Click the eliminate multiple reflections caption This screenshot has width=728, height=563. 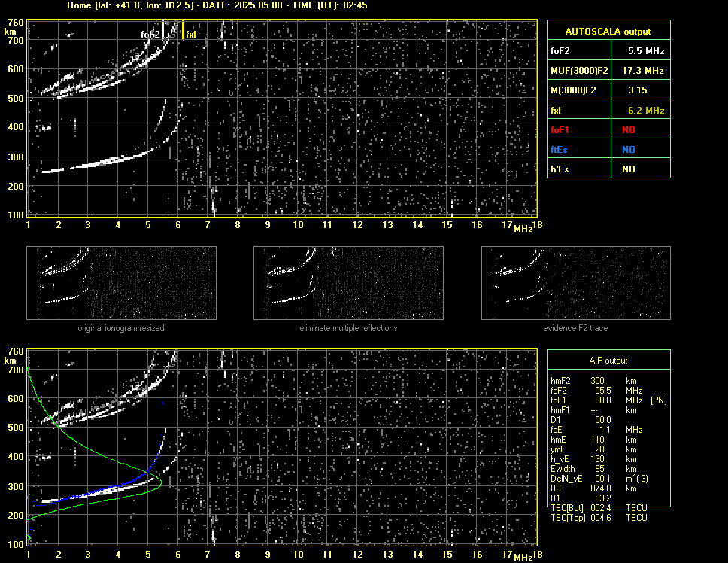click(x=348, y=328)
